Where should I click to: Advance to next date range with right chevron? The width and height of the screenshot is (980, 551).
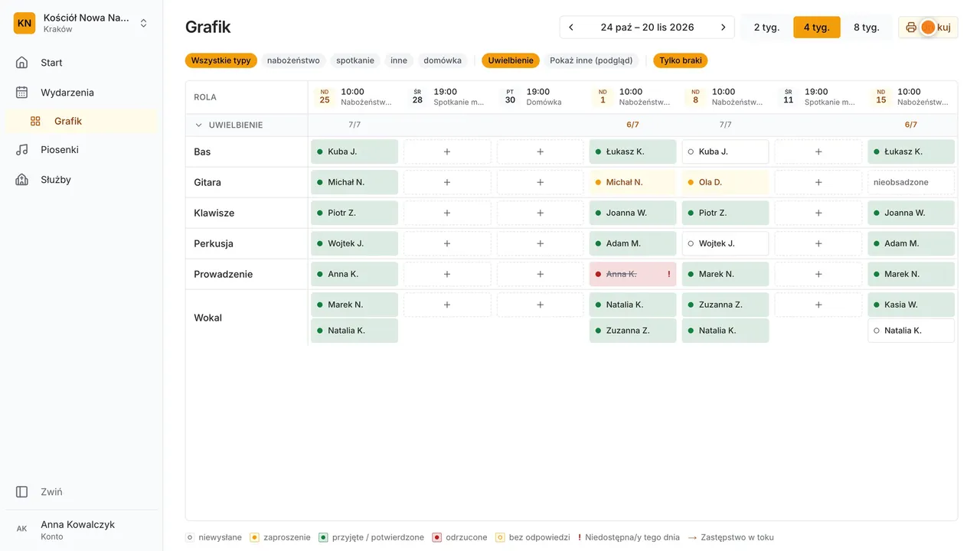tap(723, 28)
